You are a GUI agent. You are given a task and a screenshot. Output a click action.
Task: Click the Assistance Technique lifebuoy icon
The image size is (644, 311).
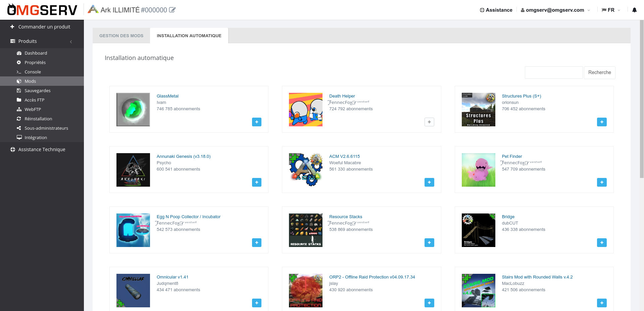(13, 149)
